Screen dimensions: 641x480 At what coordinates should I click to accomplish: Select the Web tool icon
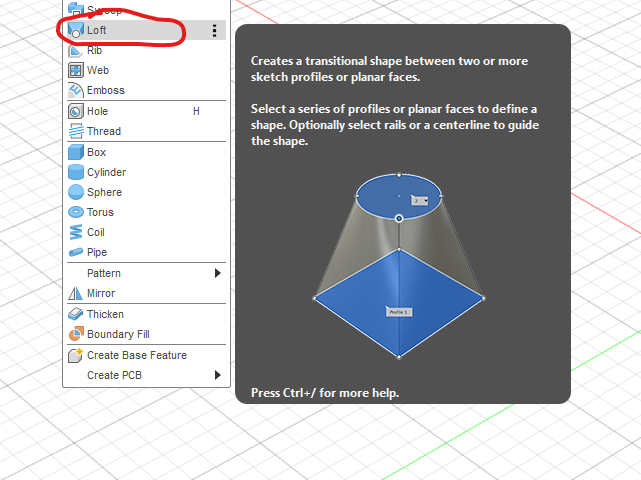75,70
